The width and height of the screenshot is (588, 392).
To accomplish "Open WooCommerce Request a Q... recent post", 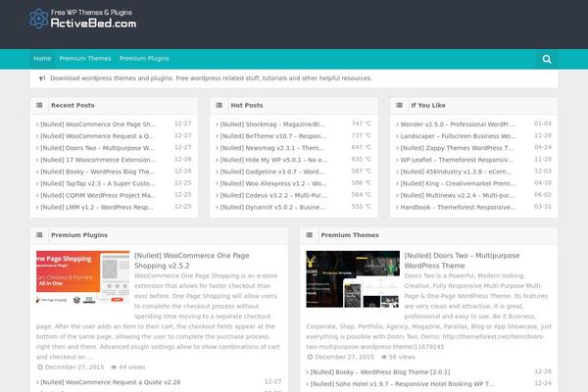I will pyautogui.click(x=97, y=136).
